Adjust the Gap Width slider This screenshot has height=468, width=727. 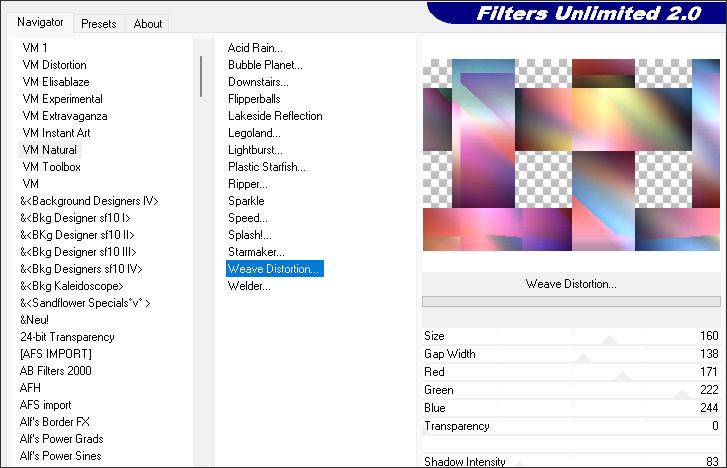pyautogui.click(x=610, y=355)
